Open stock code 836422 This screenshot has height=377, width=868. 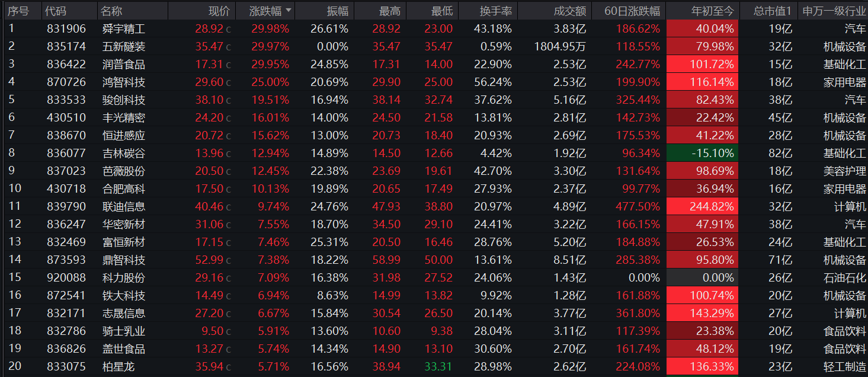click(x=66, y=65)
